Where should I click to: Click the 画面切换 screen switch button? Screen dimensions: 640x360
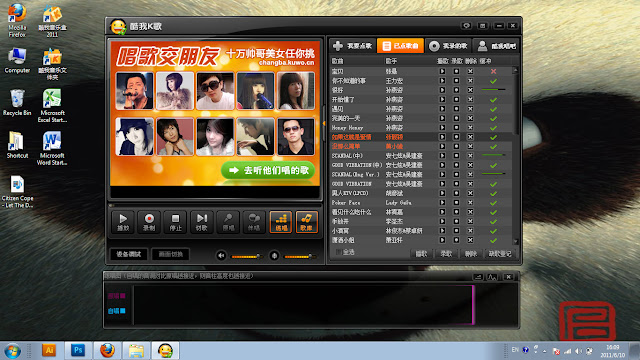coord(171,254)
